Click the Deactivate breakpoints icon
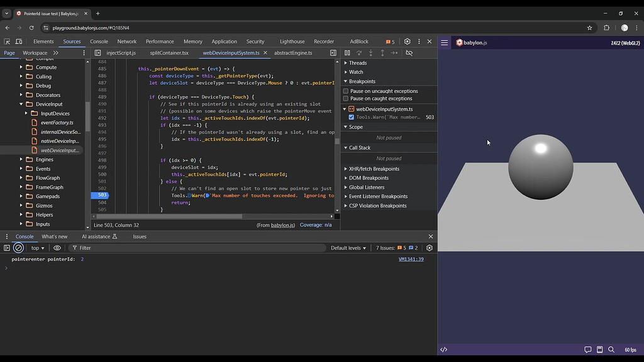The height and width of the screenshot is (362, 644). click(408, 53)
